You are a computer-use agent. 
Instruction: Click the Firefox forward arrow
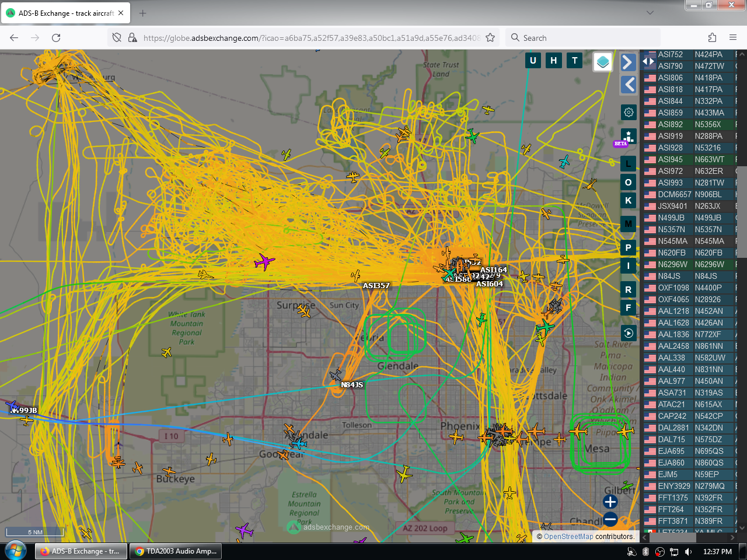coord(35,37)
